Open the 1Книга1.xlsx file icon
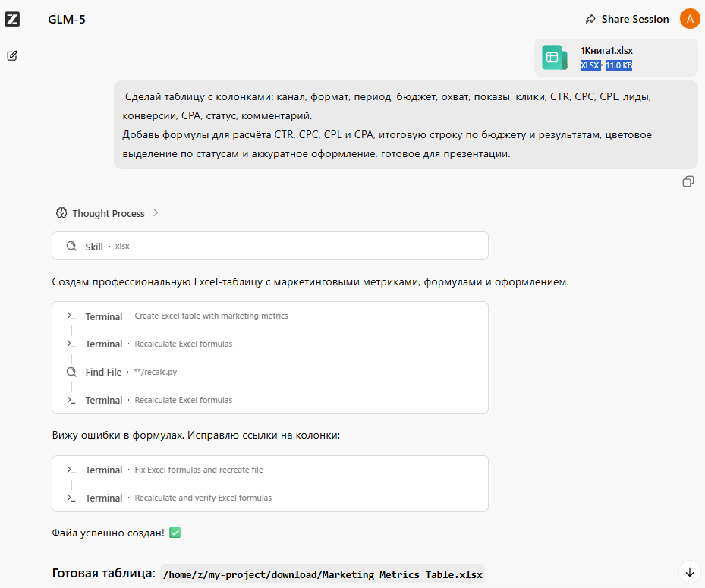 click(555, 58)
